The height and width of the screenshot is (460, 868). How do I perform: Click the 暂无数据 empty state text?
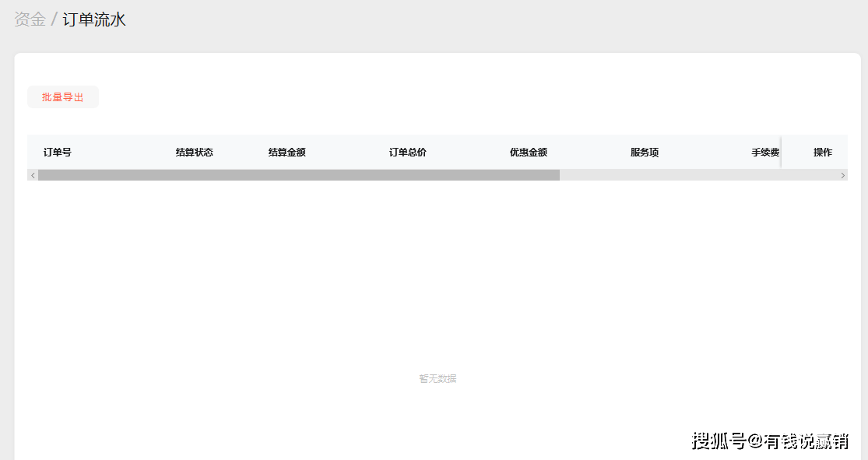point(438,378)
